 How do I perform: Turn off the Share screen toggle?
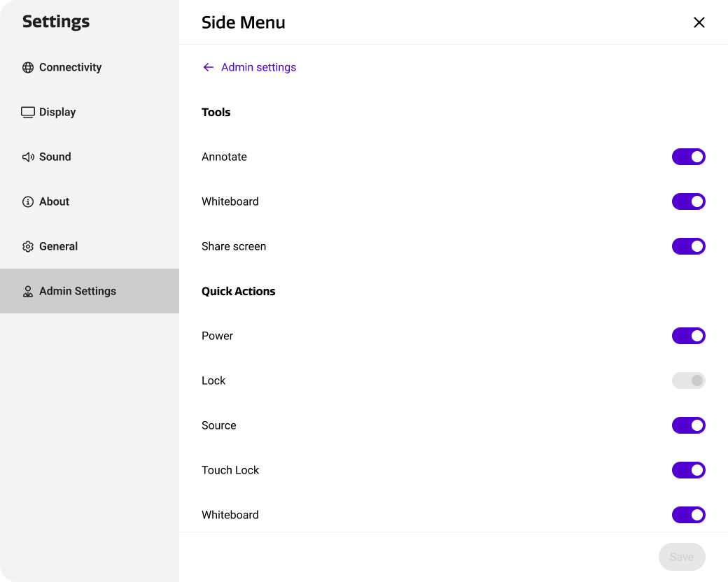coord(688,246)
